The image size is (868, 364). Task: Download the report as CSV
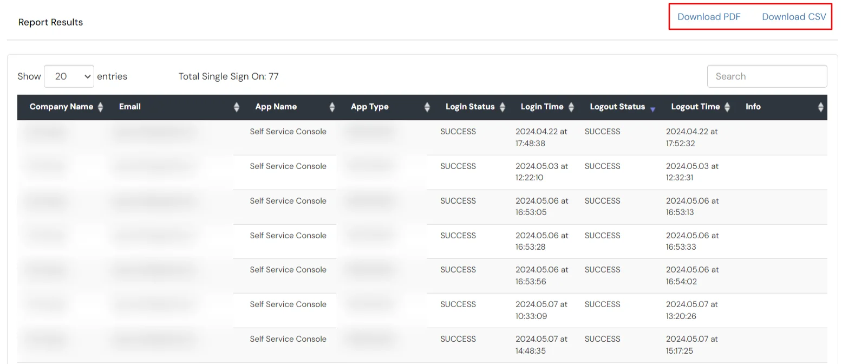[x=794, y=17]
